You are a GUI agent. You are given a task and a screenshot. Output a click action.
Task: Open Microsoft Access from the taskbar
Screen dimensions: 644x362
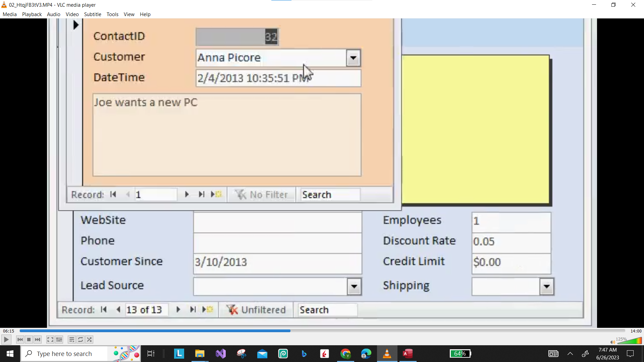pyautogui.click(x=408, y=354)
